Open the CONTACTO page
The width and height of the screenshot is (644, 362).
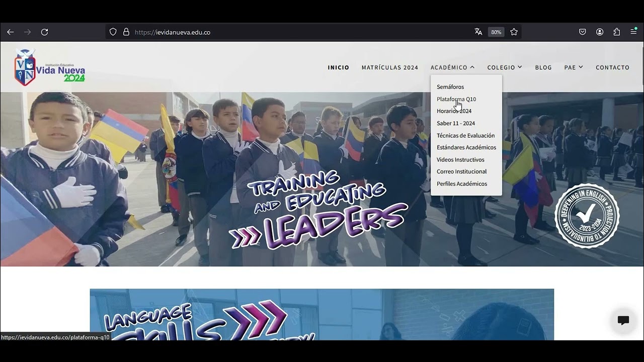[613, 67]
